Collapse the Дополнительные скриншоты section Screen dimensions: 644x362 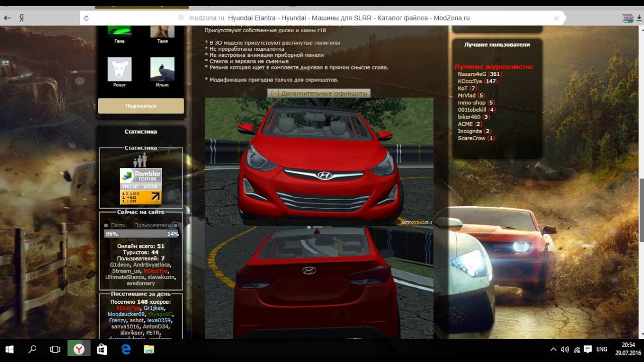[319, 94]
